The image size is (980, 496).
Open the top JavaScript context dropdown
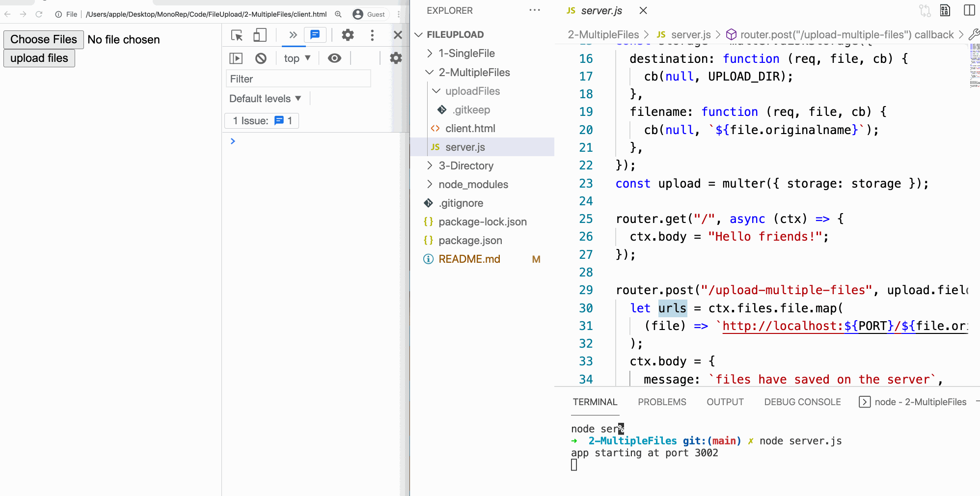(297, 58)
